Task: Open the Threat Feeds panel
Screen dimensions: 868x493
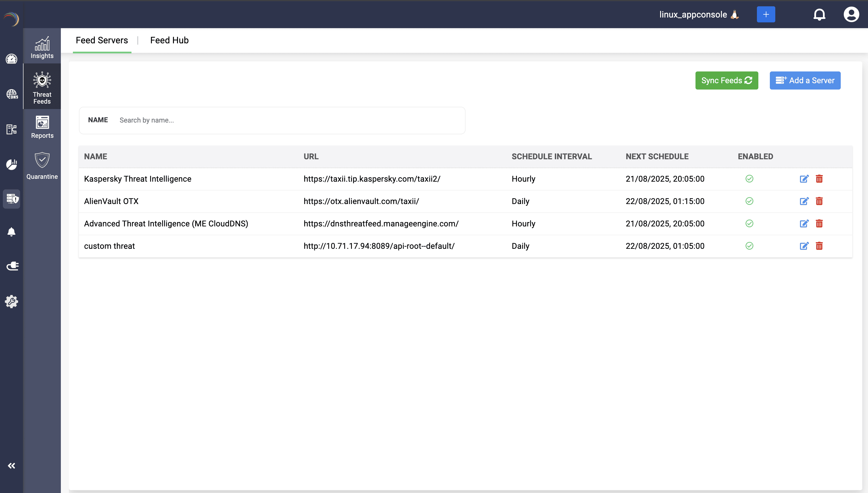Action: [42, 86]
